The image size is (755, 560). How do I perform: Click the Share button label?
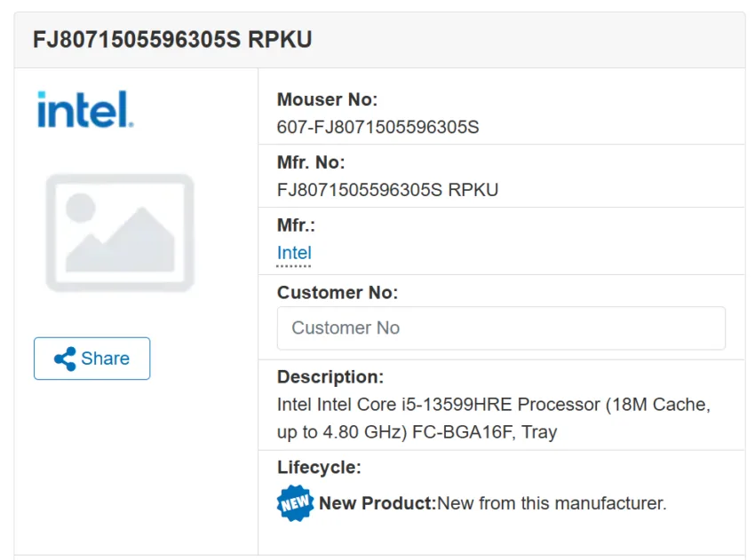[x=105, y=359]
